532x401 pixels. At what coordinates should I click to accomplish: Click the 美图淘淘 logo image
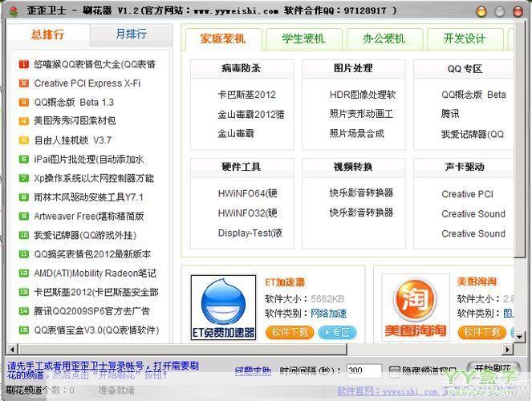[x=416, y=307]
